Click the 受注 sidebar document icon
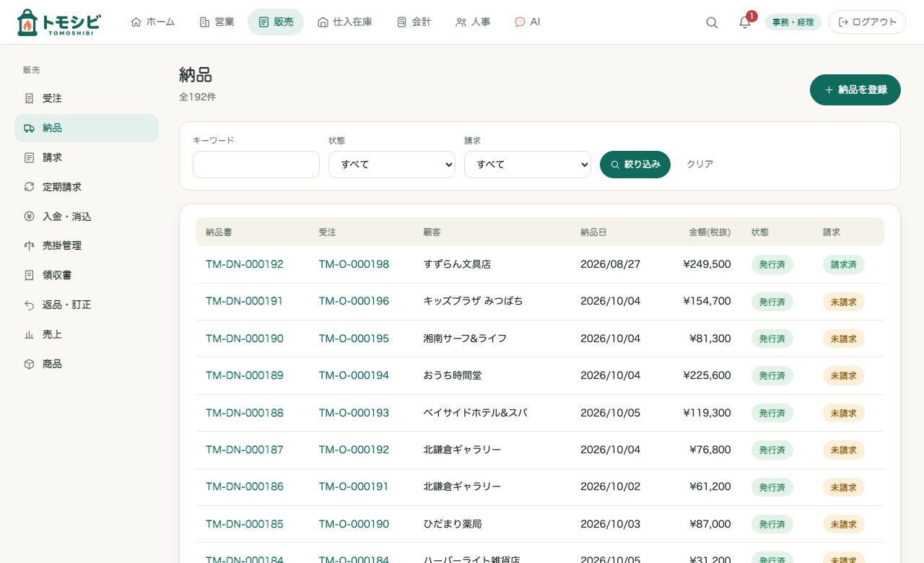 click(29, 98)
